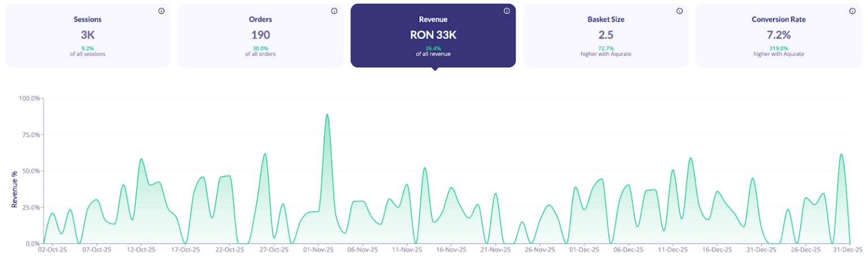The image size is (868, 259).
Task: Show info tooltip for Basket Size
Action: [x=680, y=11]
